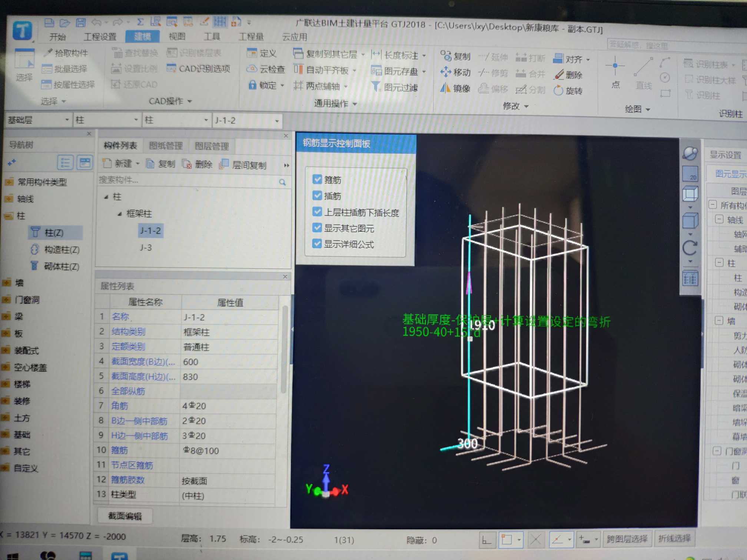Uncheck the 箍筋 checkbox
This screenshot has width=747, height=560.
pyautogui.click(x=317, y=179)
